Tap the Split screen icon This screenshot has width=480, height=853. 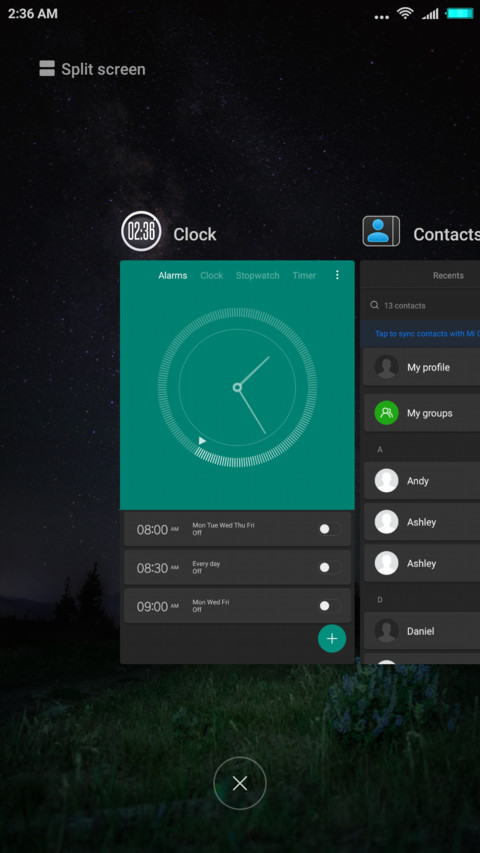(x=47, y=69)
